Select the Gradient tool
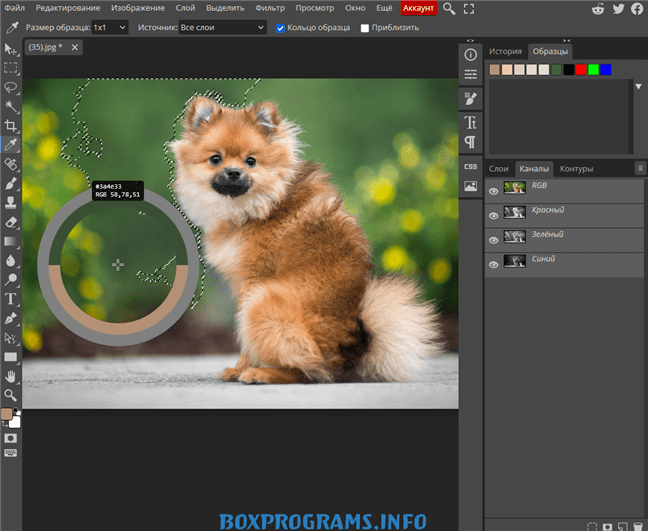Image resolution: width=648 pixels, height=531 pixels. pyautogui.click(x=10, y=241)
